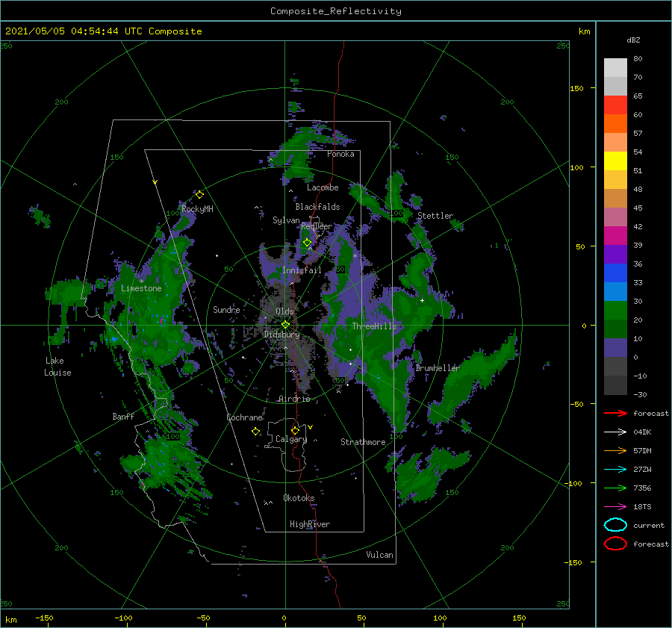Click the 04DK track name in legend
This screenshot has height=628, width=672.
pyautogui.click(x=642, y=432)
